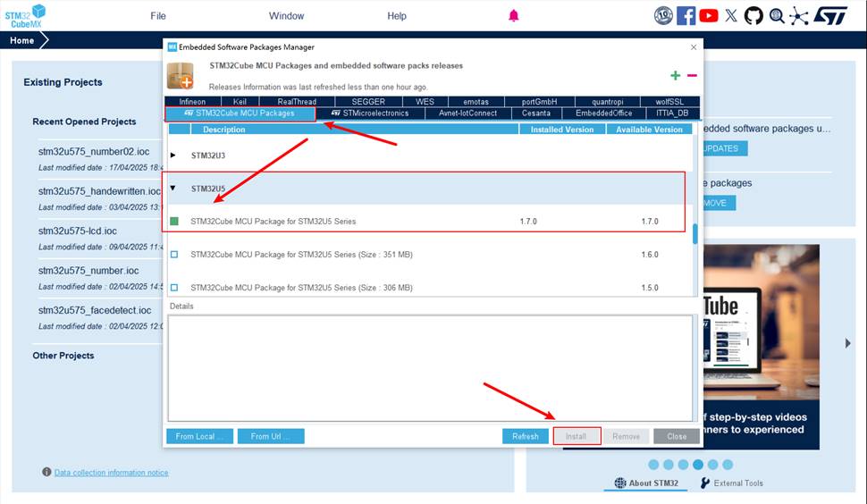Switch to the quantropi tab
The image size is (867, 504).
pos(607,102)
